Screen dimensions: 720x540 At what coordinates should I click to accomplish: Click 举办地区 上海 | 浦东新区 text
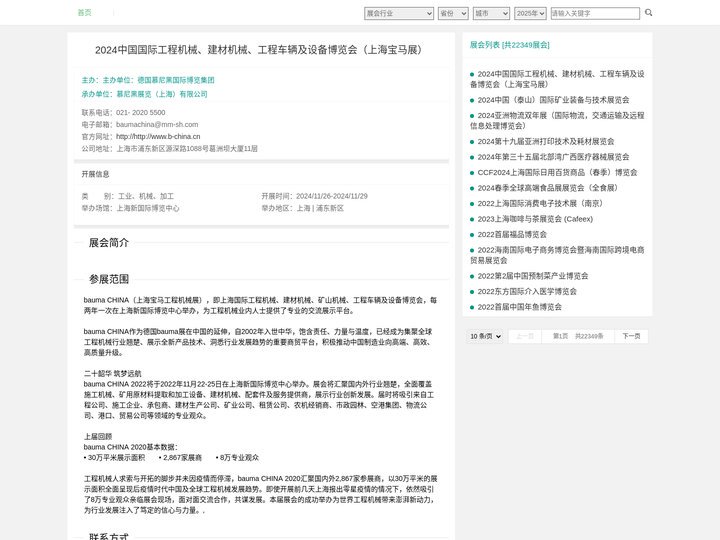303,208
